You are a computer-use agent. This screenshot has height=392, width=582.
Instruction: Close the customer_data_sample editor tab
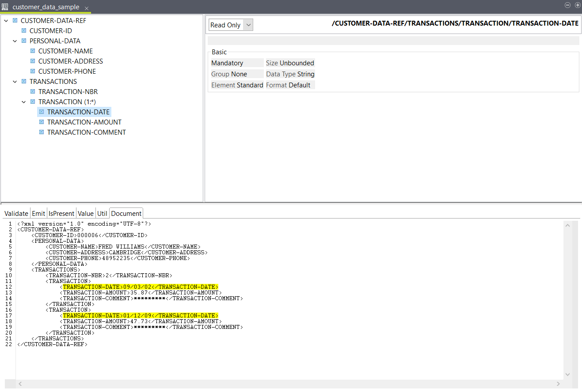coord(87,8)
